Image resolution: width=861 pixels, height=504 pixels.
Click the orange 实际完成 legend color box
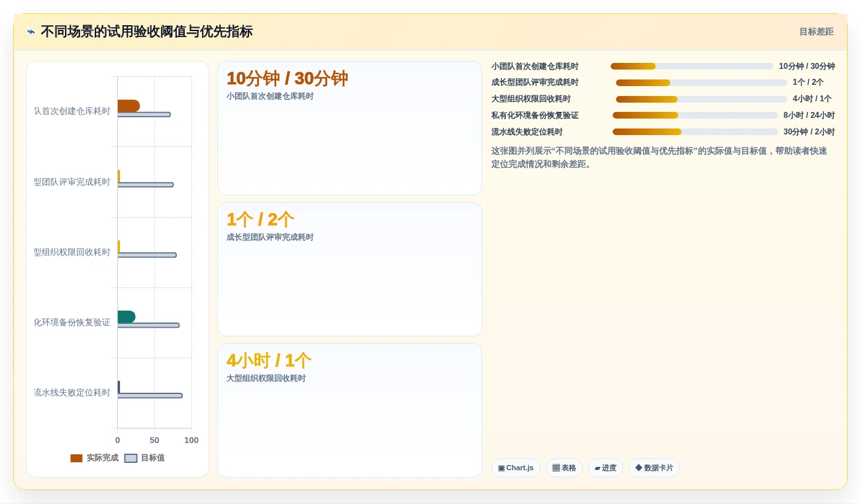click(x=76, y=458)
